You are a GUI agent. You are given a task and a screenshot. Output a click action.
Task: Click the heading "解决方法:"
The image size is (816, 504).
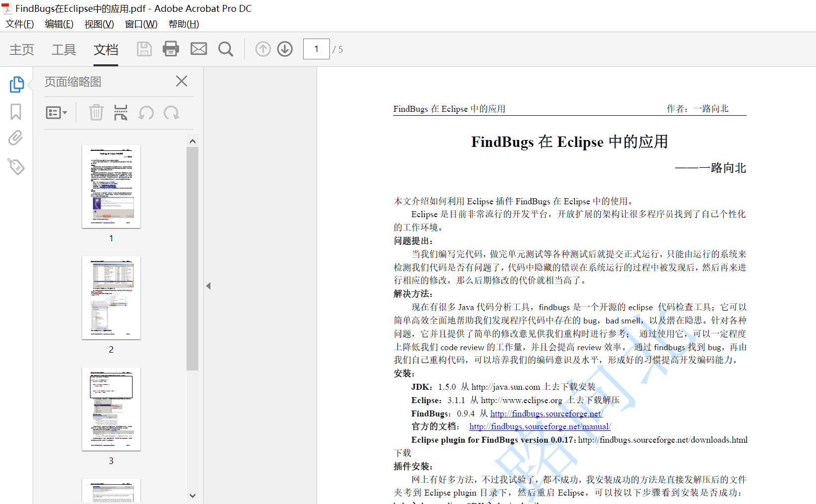pyautogui.click(x=413, y=294)
